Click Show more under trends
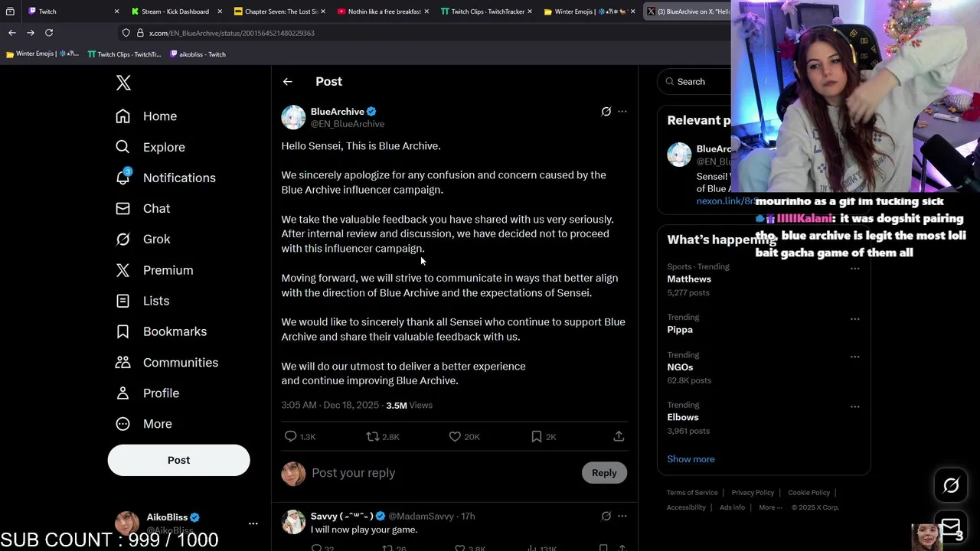Viewport: 980px width, 551px height. 691,459
